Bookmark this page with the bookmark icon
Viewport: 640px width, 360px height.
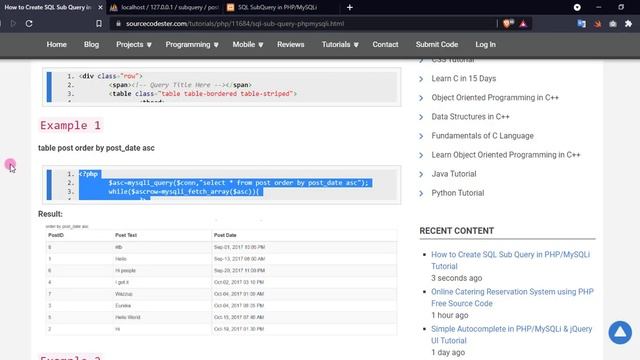click(x=99, y=24)
